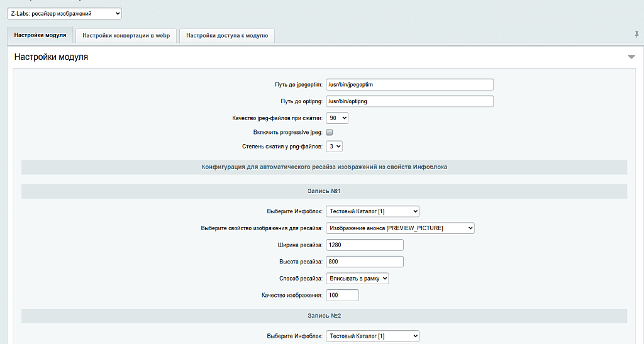Enable the progressive jpeg checkbox
Image resolution: width=644 pixels, height=344 pixels.
point(329,132)
